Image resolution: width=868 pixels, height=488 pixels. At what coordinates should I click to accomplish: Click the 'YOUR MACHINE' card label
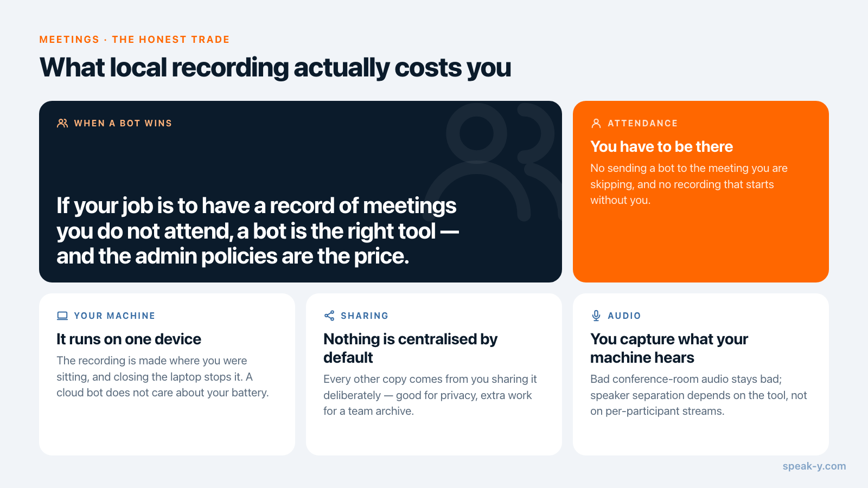tap(114, 316)
